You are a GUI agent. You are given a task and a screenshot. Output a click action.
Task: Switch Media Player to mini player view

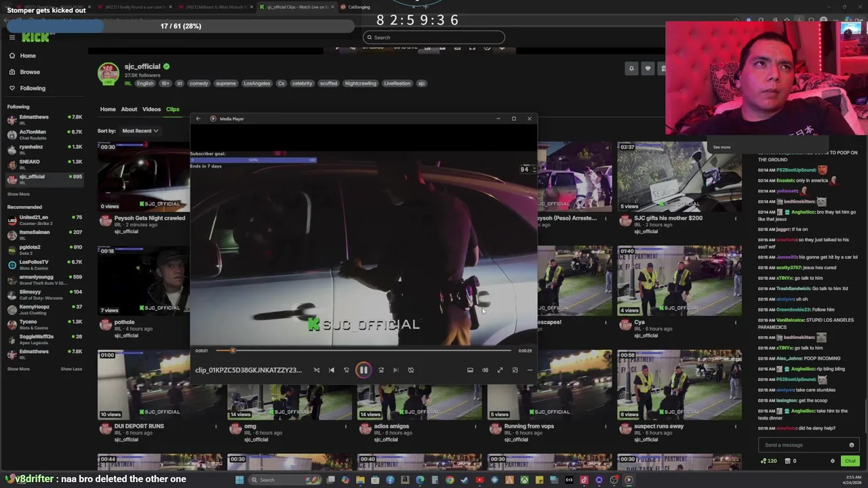(x=515, y=370)
